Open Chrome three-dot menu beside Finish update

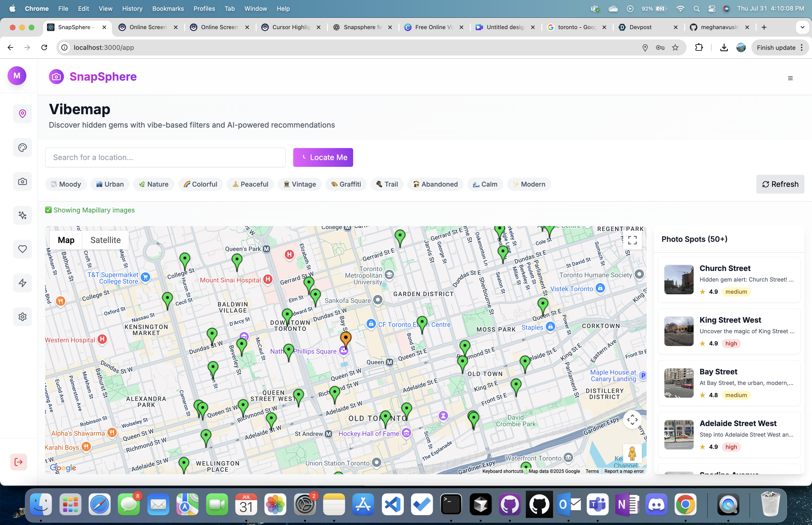pyautogui.click(x=802, y=48)
